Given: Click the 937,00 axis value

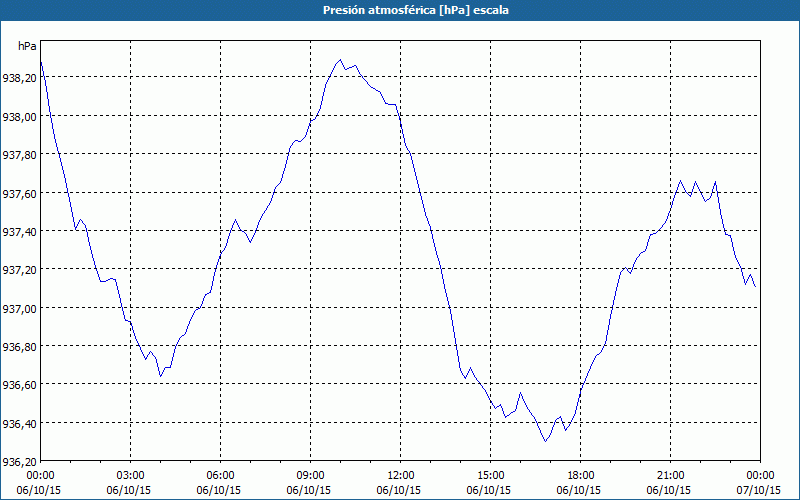Looking at the screenshot, I should click(x=19, y=308).
